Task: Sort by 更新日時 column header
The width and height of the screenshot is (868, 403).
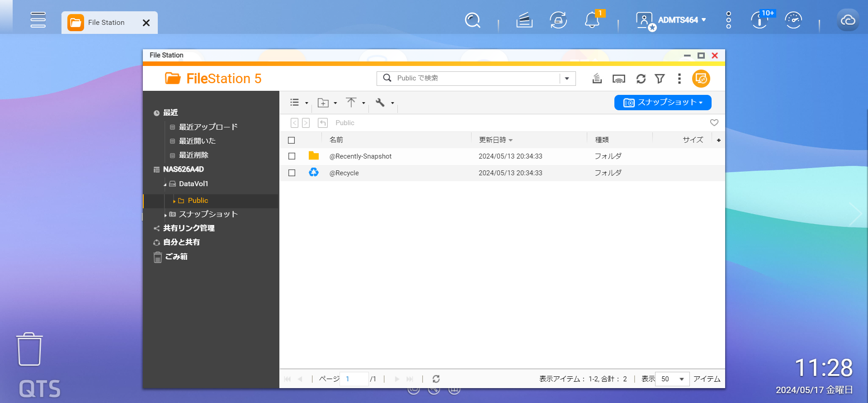Action: 493,140
